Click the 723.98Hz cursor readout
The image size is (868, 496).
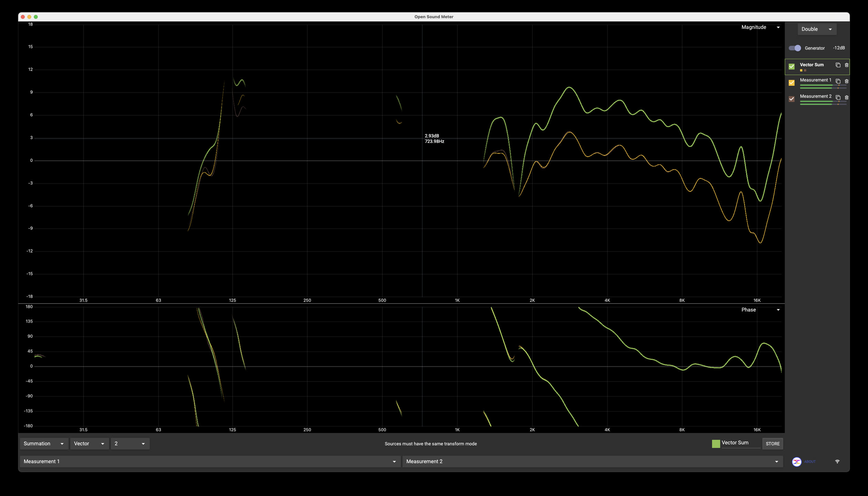point(434,141)
